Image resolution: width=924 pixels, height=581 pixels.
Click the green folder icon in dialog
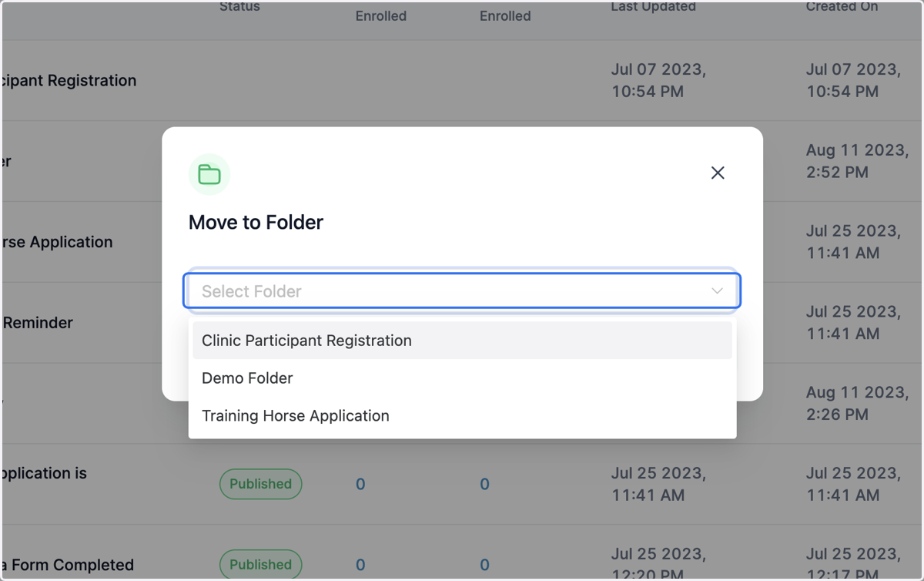click(x=209, y=174)
